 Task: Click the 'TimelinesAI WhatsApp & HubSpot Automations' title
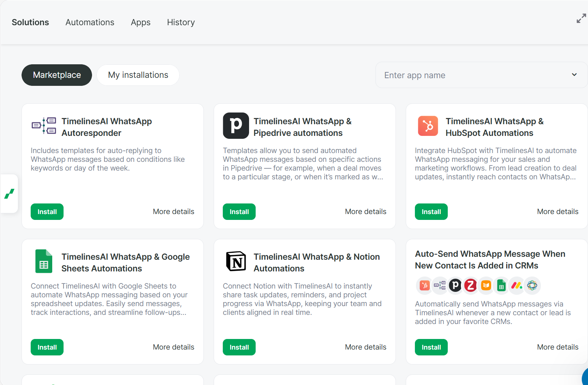(x=495, y=127)
